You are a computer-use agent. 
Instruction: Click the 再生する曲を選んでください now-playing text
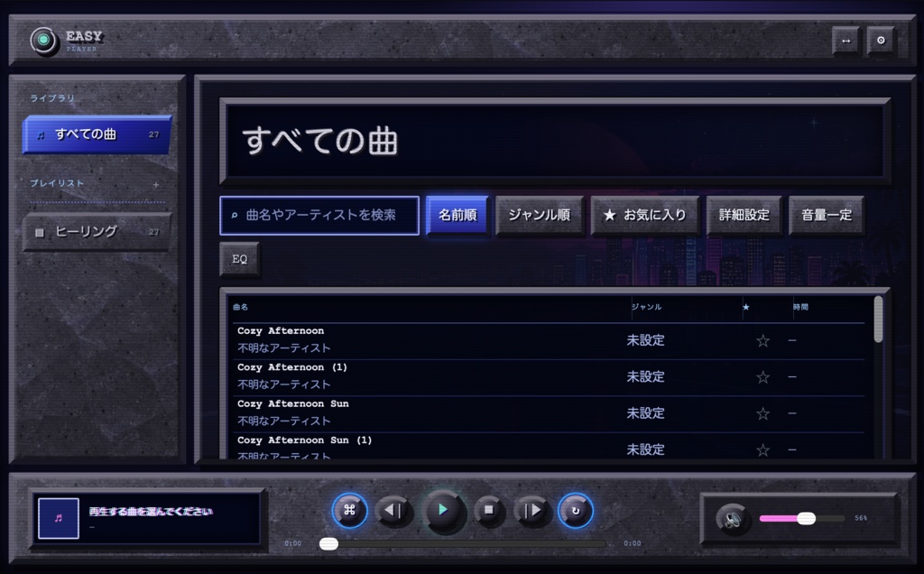tap(151, 512)
